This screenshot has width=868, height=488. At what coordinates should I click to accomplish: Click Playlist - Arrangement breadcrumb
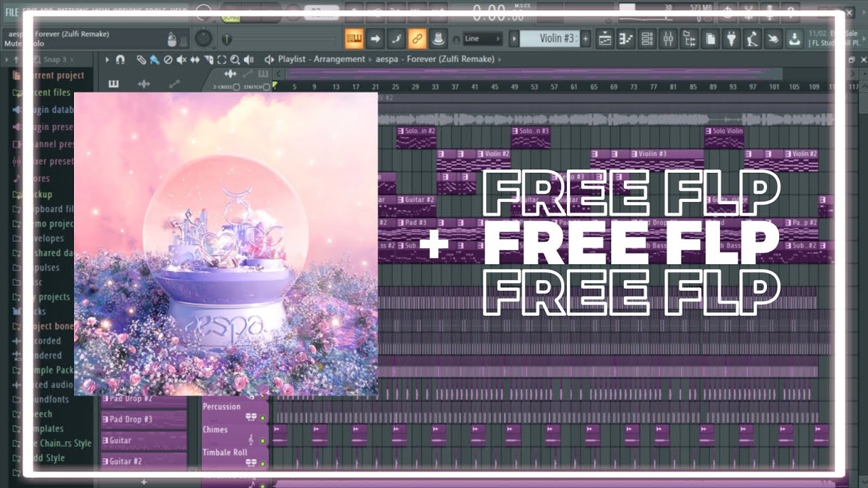(321, 60)
